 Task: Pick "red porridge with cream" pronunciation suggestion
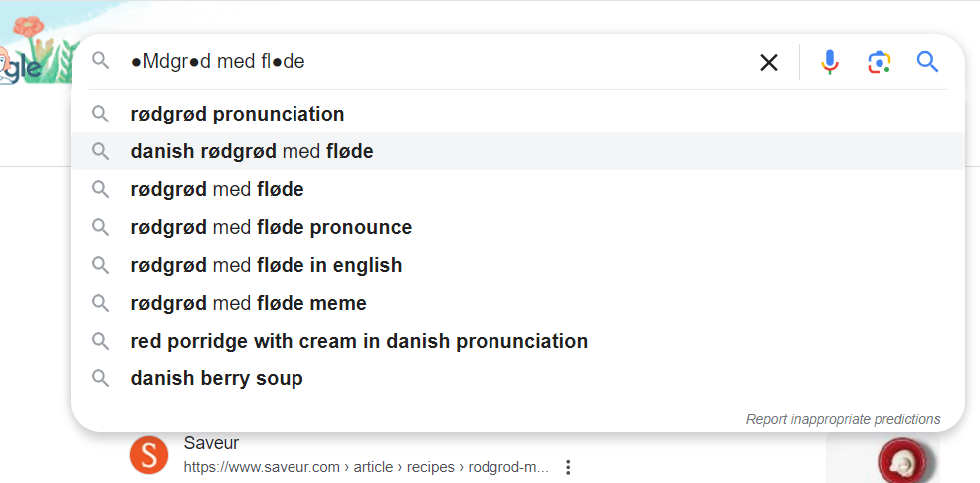359,341
